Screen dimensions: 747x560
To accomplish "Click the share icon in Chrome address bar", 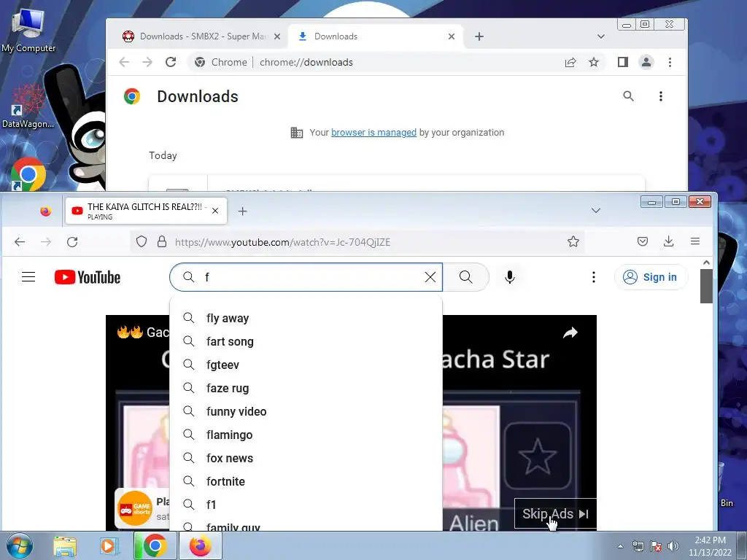I will pyautogui.click(x=570, y=63).
